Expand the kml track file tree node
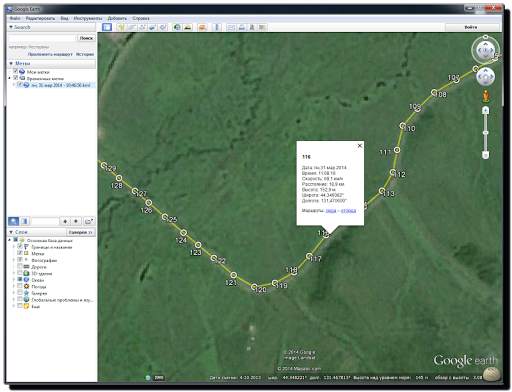This screenshot has height=392, width=512. pyautogui.click(x=14, y=85)
